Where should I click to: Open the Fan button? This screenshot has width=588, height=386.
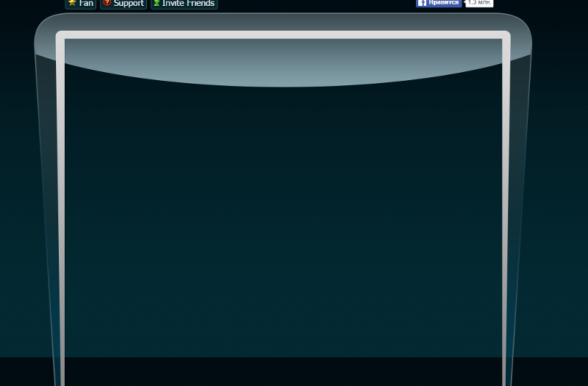pyautogui.click(x=81, y=4)
